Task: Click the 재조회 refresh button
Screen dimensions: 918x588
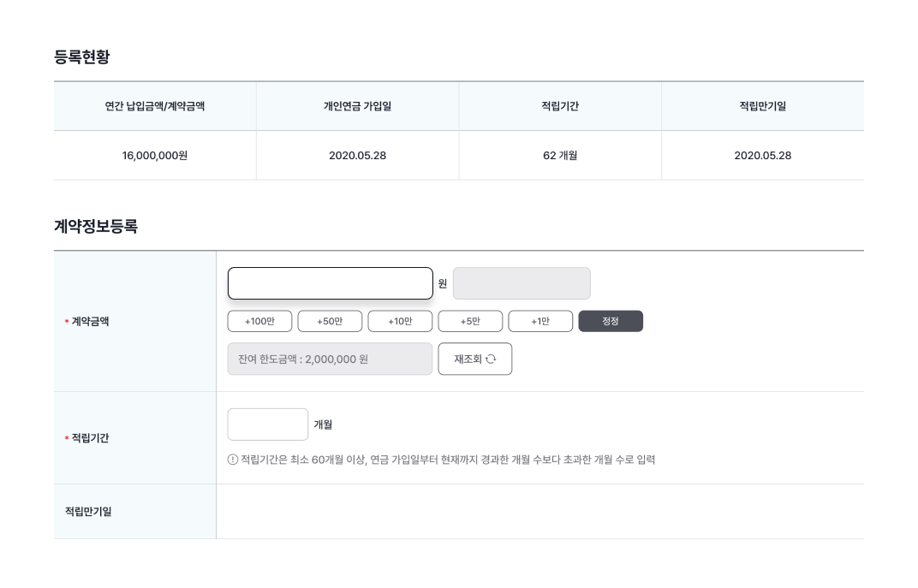Action: click(x=474, y=359)
